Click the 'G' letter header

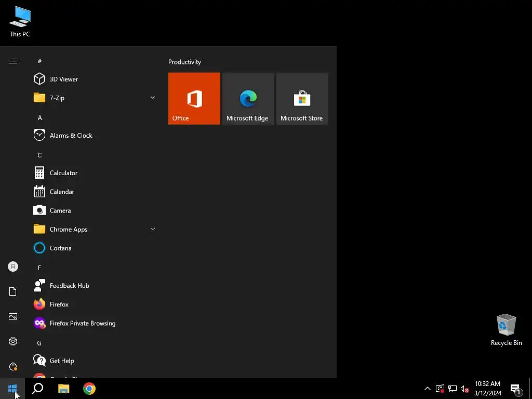coord(39,343)
